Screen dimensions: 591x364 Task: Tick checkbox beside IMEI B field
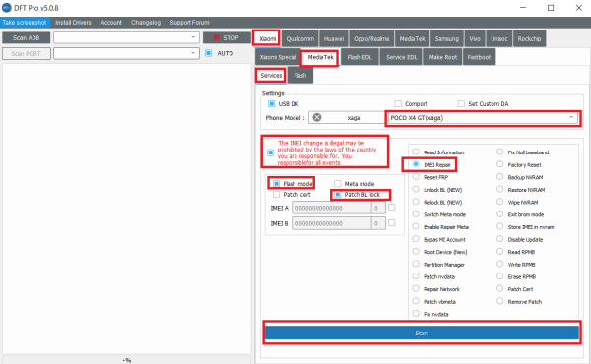tap(392, 223)
